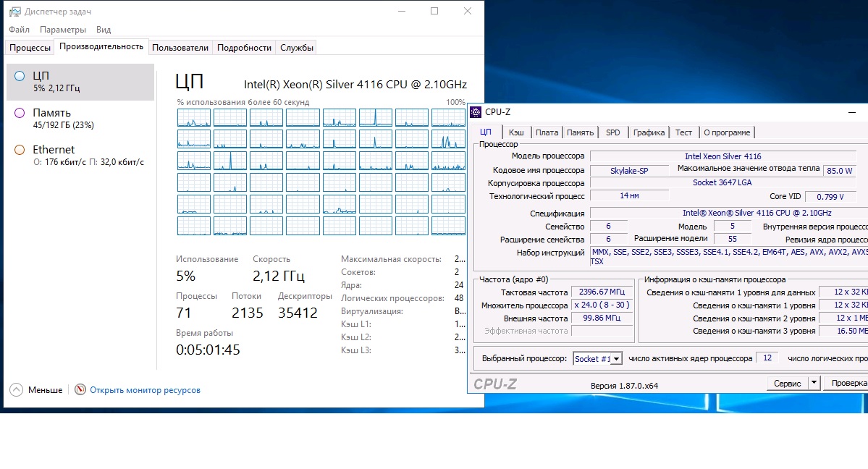This screenshot has height=469, width=868.
Task: Click the active cores count 12 field
Action: pos(767,358)
